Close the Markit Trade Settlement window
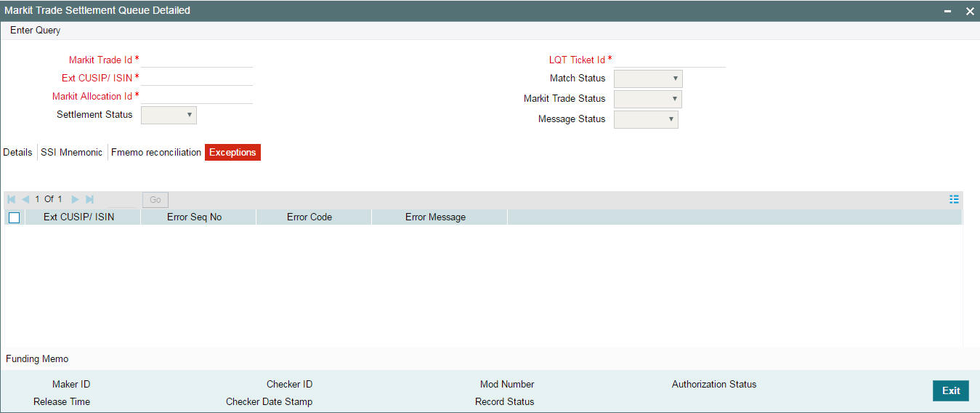This screenshot has width=980, height=413. [x=969, y=11]
